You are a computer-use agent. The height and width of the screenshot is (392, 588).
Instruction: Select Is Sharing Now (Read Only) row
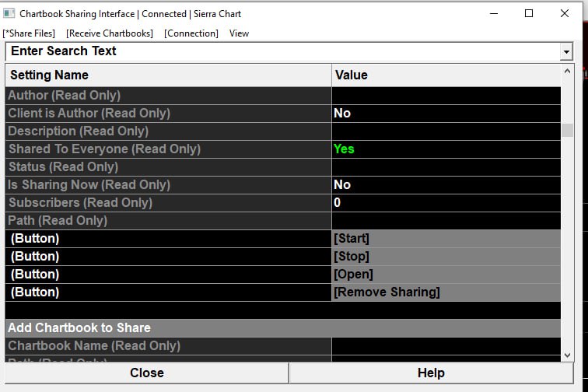[x=283, y=185]
